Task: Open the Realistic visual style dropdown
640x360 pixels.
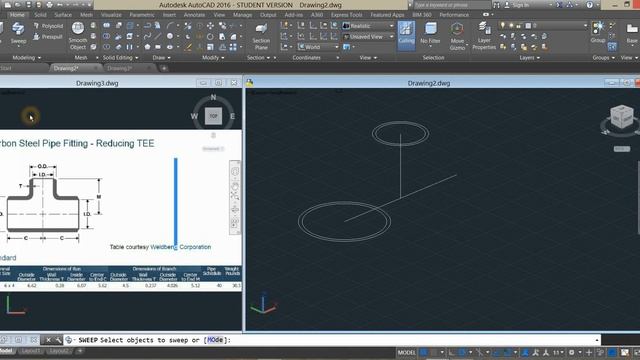Action: pos(369,26)
